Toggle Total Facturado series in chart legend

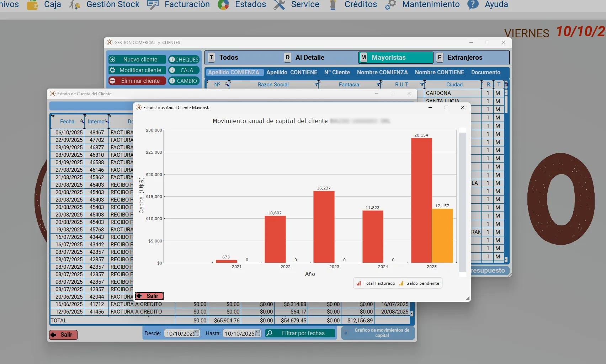pos(376,283)
